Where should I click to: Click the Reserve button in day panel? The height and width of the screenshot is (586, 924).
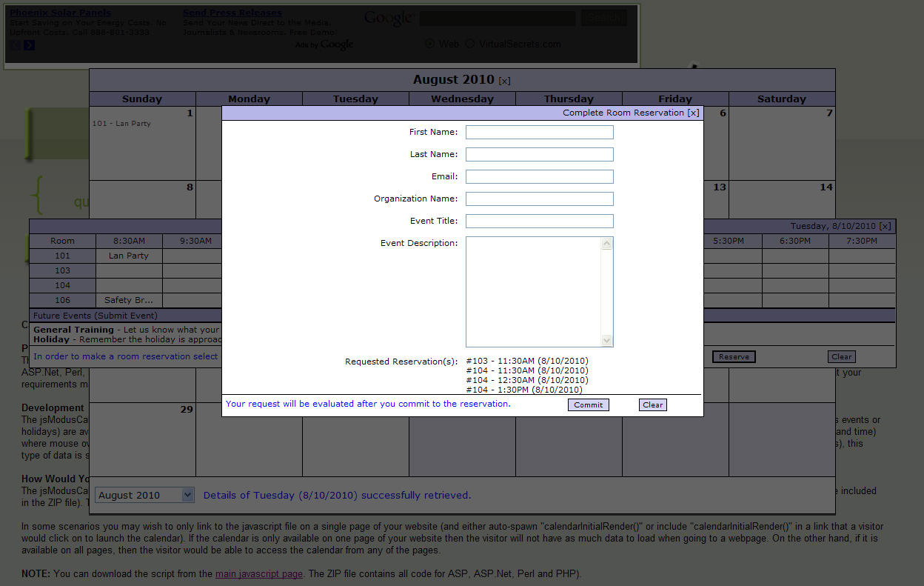click(734, 356)
